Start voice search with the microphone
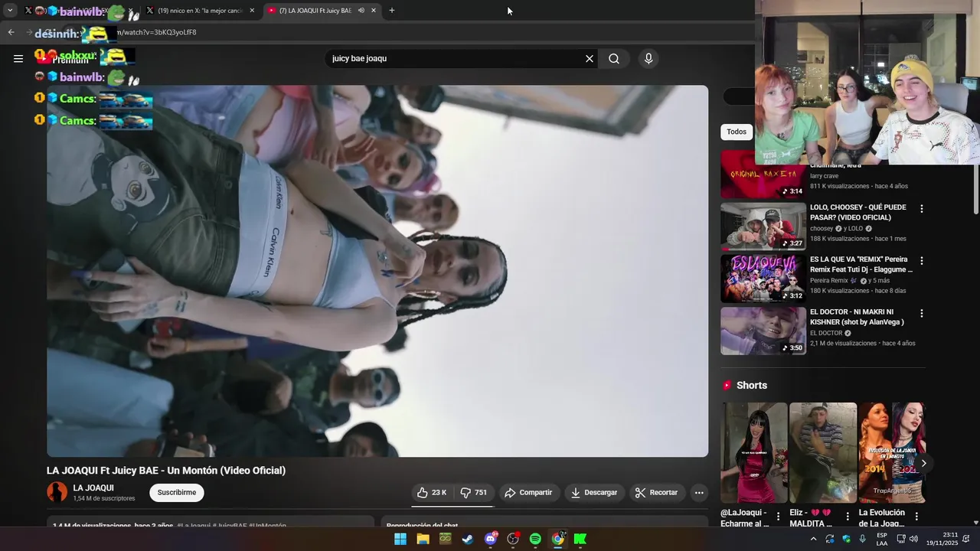This screenshot has width=980, height=551. (648, 59)
